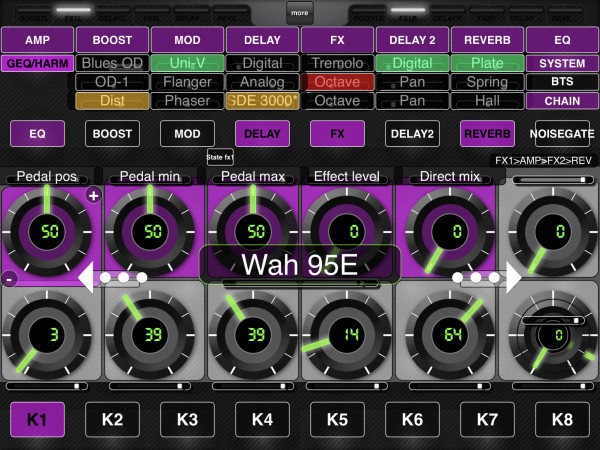Toggle the purple REVERB on/off button
This screenshot has height=450, width=600.
(488, 134)
